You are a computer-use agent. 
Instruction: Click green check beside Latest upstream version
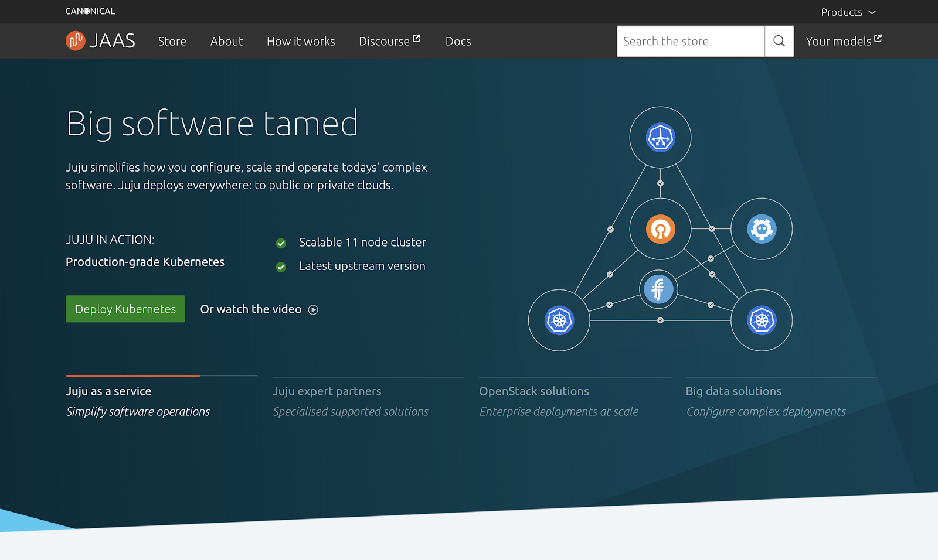click(281, 267)
